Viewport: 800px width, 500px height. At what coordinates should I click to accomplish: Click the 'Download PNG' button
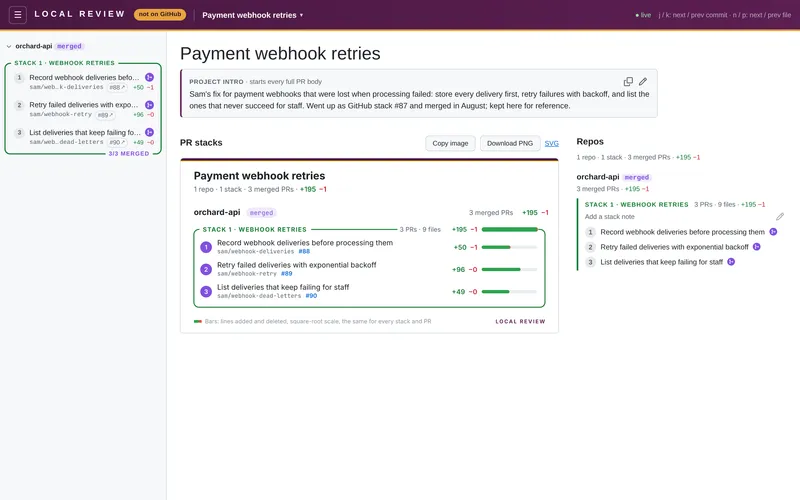tap(510, 143)
